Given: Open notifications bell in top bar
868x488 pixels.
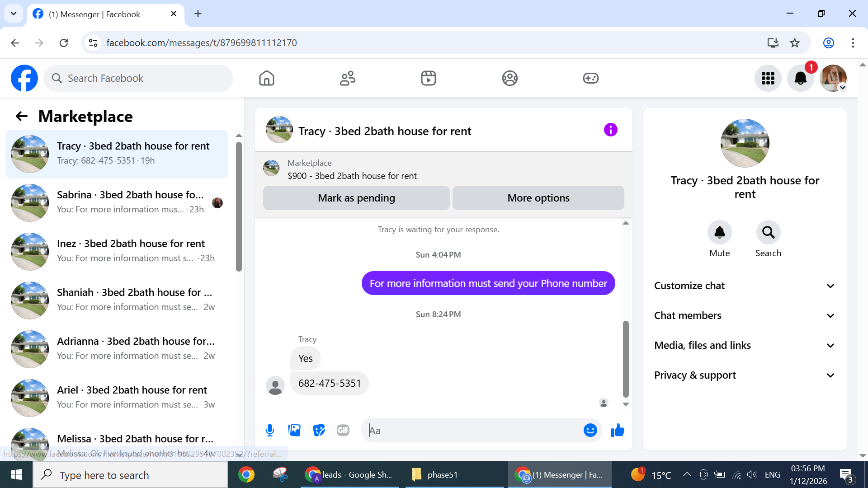Looking at the screenshot, I should click(x=800, y=78).
